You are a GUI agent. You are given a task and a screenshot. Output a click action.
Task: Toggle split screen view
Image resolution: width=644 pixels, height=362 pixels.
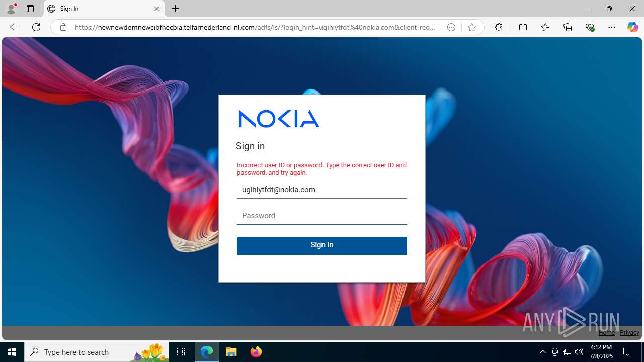click(x=523, y=27)
